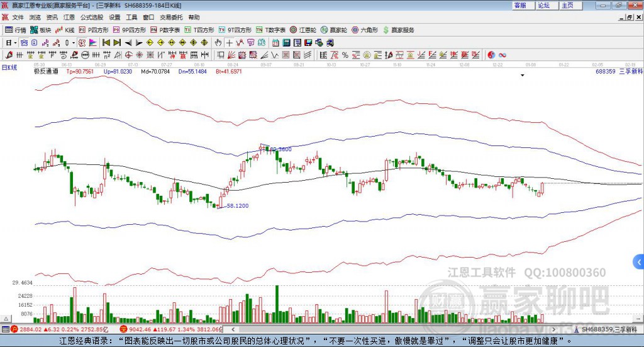
Task: Click the pencil drawing tool icon
Action: [x=9, y=55]
